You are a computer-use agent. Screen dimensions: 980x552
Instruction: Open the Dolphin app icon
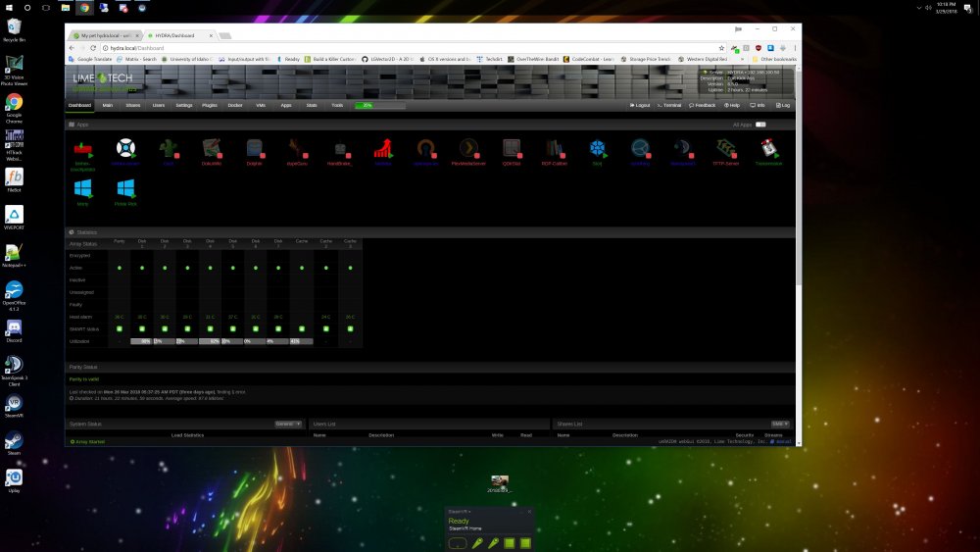click(255, 148)
